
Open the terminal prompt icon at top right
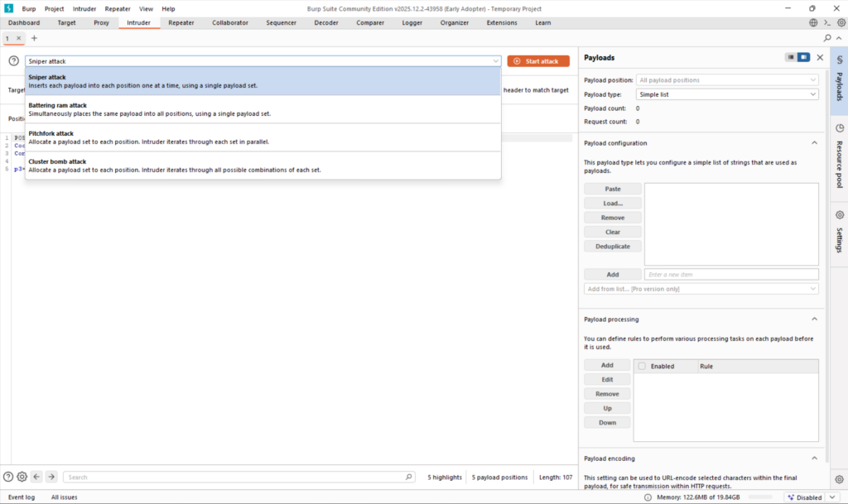pyautogui.click(x=826, y=22)
